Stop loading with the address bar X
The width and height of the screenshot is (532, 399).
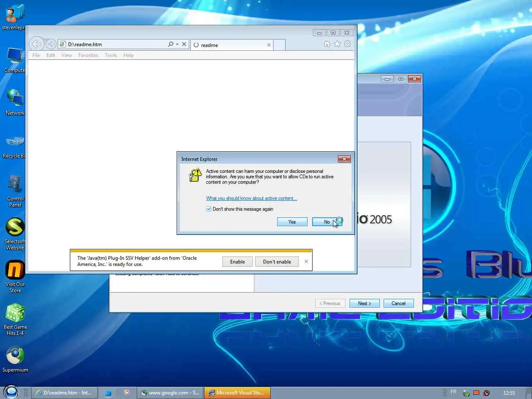coord(184,44)
